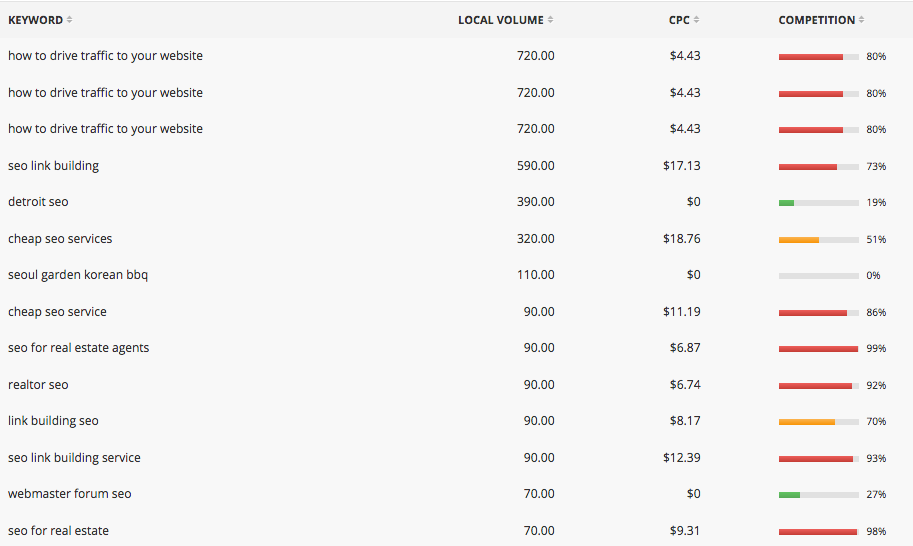Click the CPC sort arrow icon
This screenshot has height=546, width=913.
(x=696, y=20)
